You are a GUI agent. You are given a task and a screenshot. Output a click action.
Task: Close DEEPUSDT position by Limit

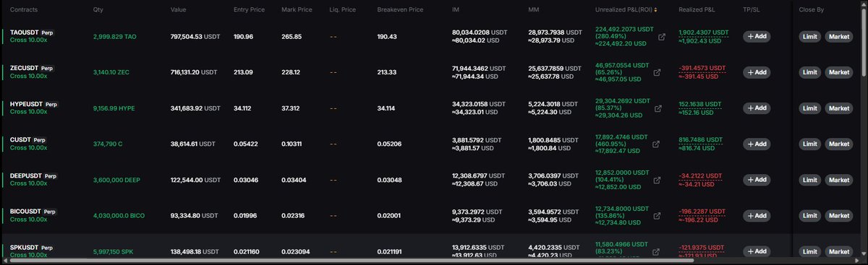(810, 180)
